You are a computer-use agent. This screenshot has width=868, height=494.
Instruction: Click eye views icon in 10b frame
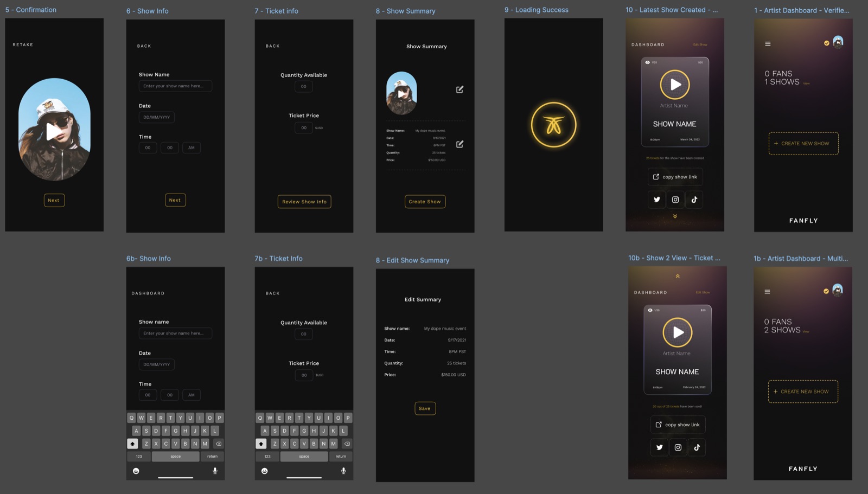pos(650,310)
